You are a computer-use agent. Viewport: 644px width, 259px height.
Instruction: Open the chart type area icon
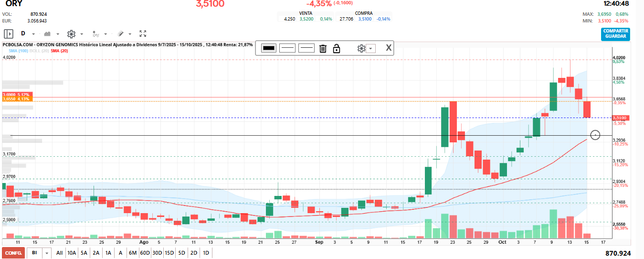(x=47, y=34)
